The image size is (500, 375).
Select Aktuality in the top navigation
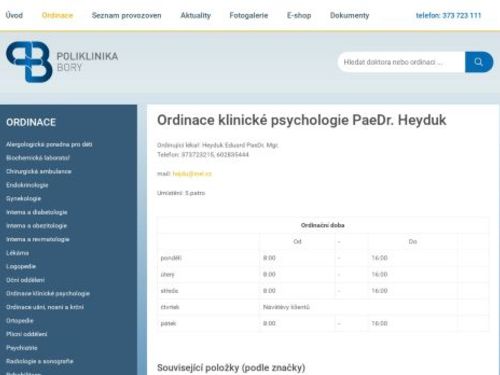coord(196,15)
